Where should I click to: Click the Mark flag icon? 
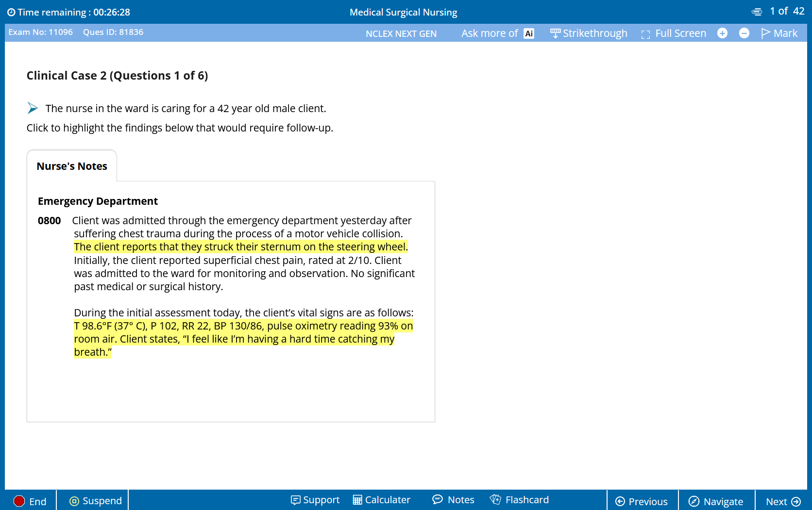[x=766, y=33]
